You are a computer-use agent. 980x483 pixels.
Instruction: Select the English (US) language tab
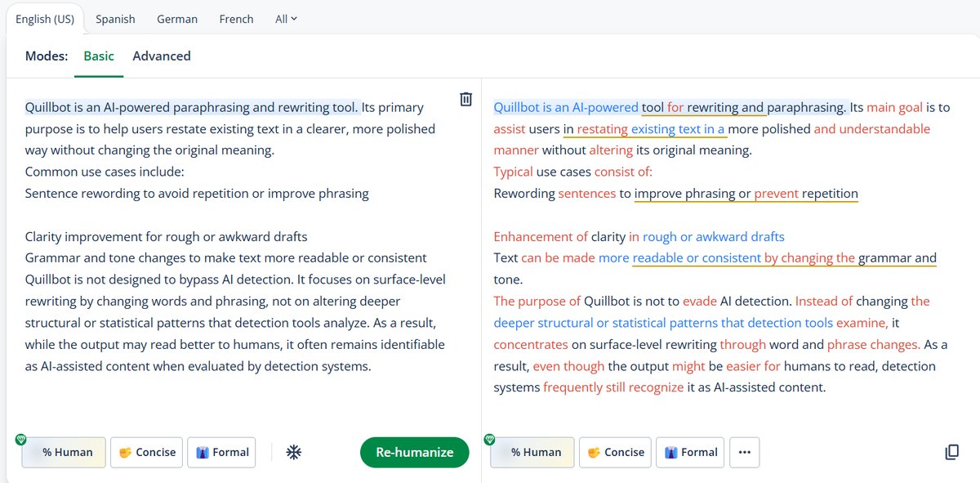tap(45, 19)
